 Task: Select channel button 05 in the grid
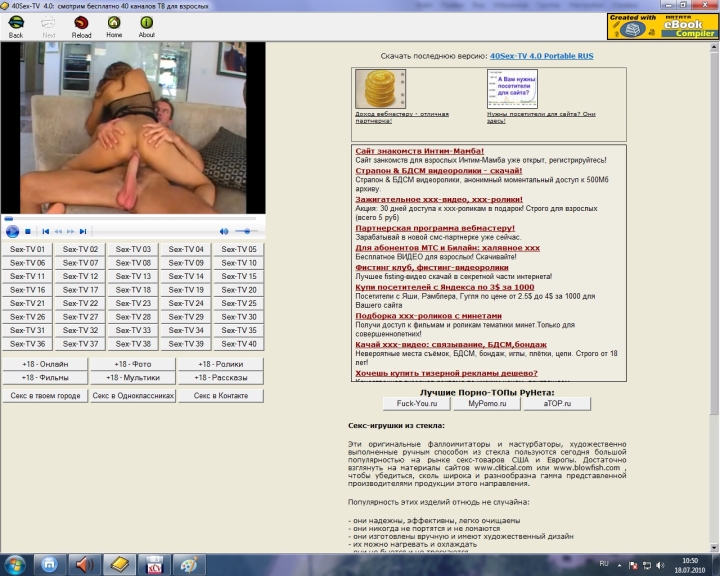coord(239,249)
